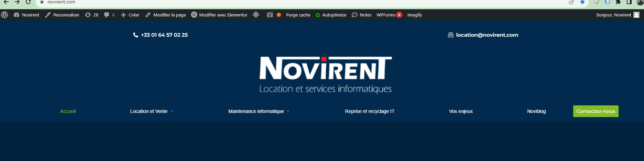Click the browser reload icon
Viewport: 644px width, 161px height.
pyautogui.click(x=28, y=2)
